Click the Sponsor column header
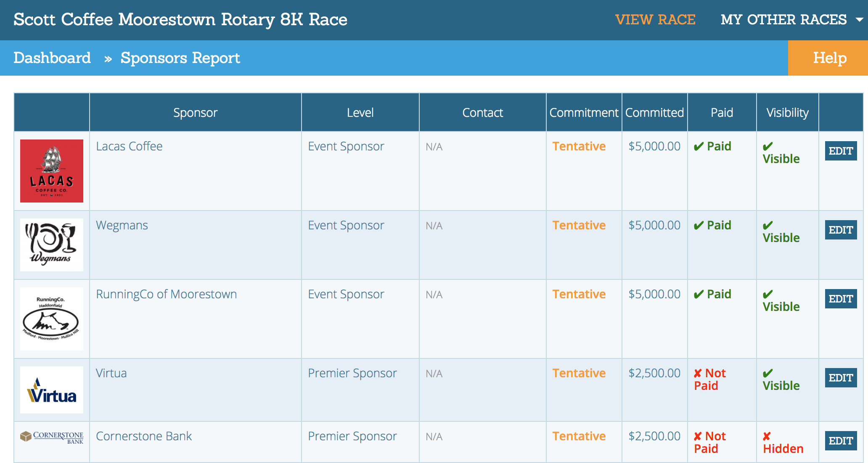This screenshot has height=463, width=868. [x=195, y=112]
